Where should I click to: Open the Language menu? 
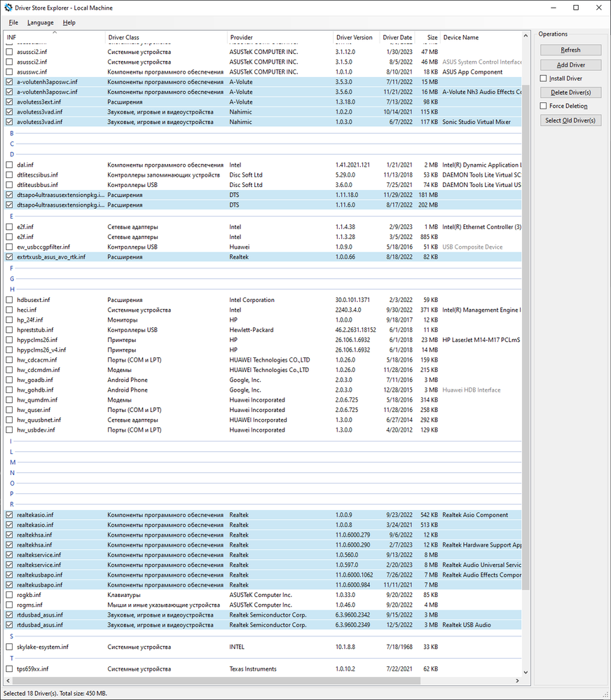pyautogui.click(x=40, y=22)
